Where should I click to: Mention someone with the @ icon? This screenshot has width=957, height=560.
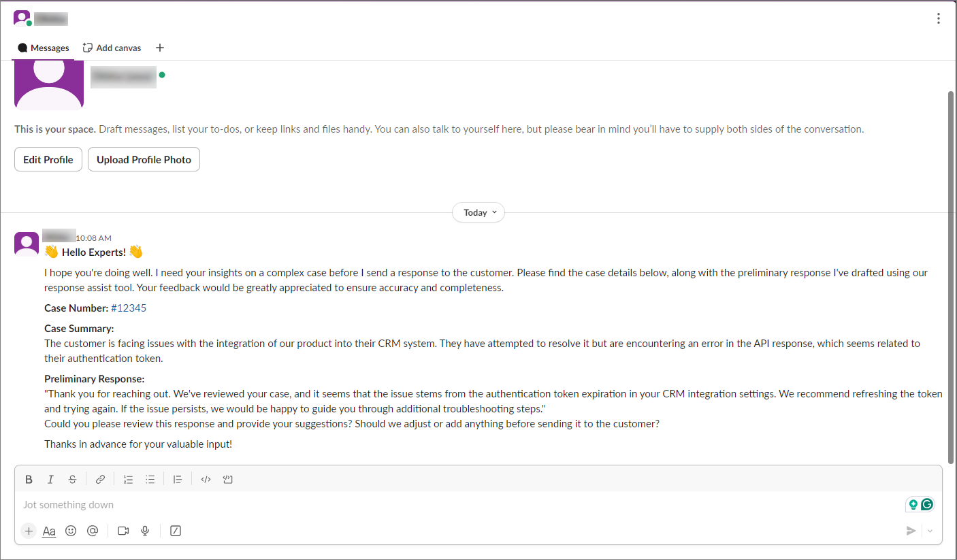tap(93, 531)
